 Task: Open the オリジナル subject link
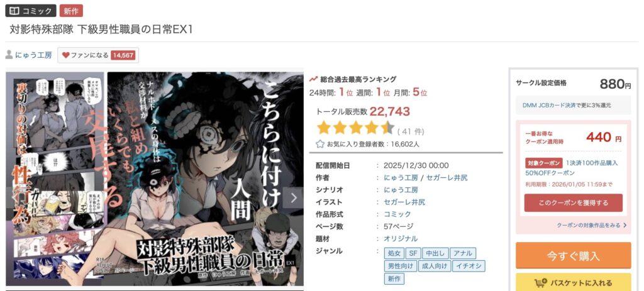click(401, 238)
